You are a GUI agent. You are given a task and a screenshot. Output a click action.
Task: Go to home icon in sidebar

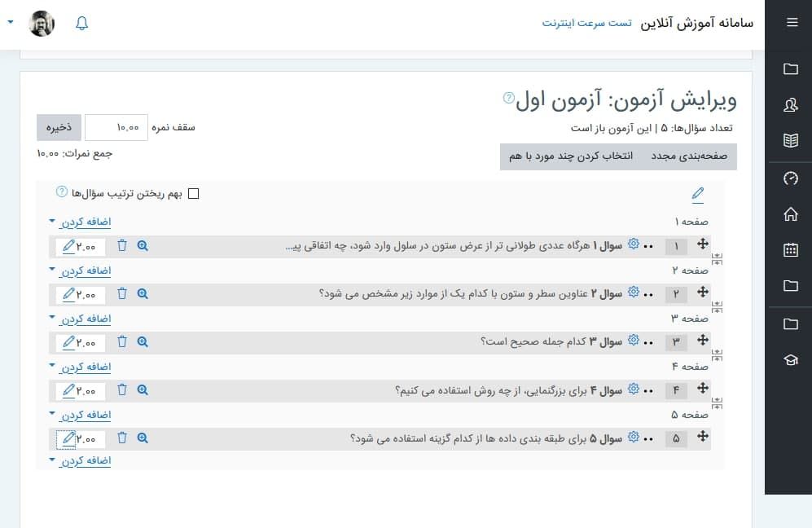point(790,213)
